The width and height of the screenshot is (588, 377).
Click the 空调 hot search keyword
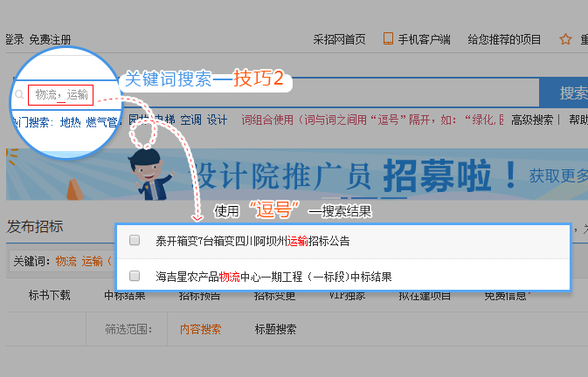point(190,120)
